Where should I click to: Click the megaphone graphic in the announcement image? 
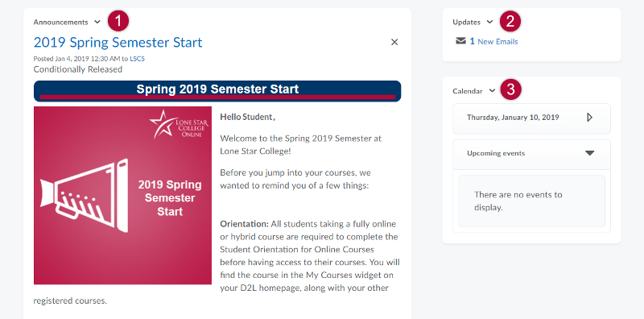click(x=85, y=196)
